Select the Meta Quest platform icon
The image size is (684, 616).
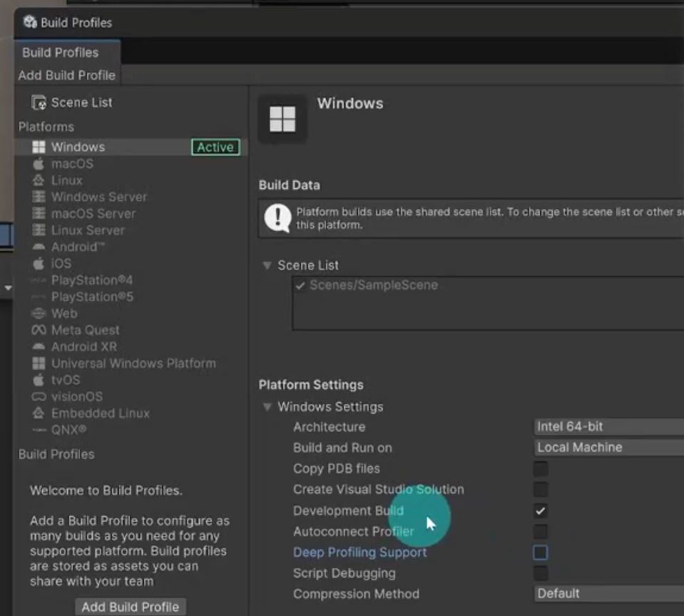pos(39,330)
